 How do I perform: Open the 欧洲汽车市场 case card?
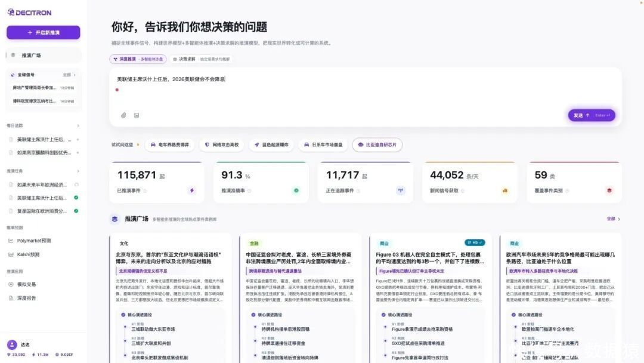561,299
